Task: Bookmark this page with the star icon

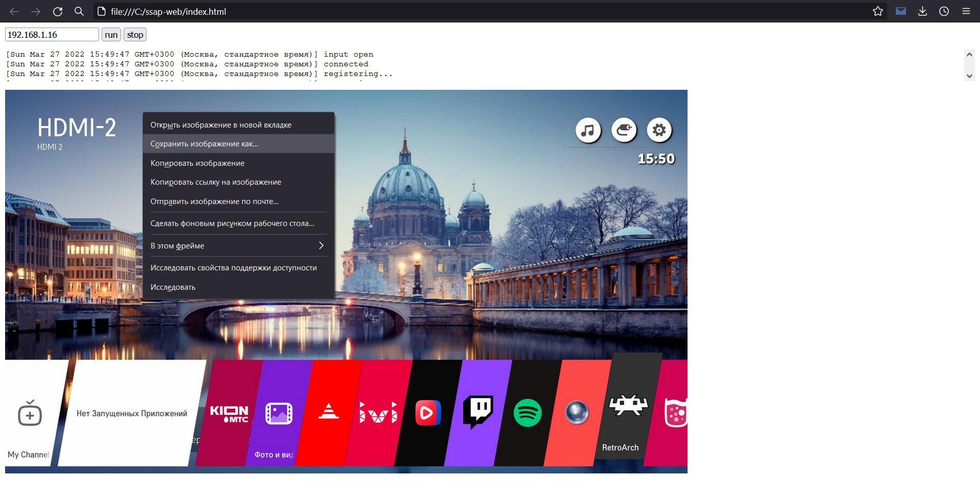Action: tap(877, 11)
